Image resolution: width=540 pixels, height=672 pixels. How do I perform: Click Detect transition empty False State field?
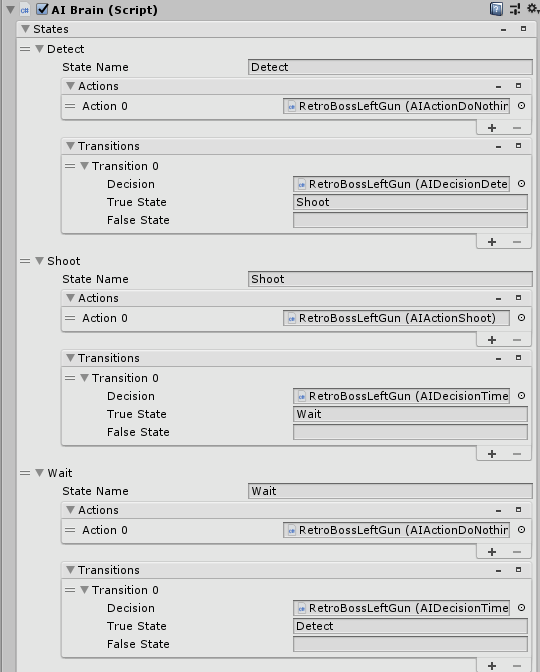pos(410,220)
